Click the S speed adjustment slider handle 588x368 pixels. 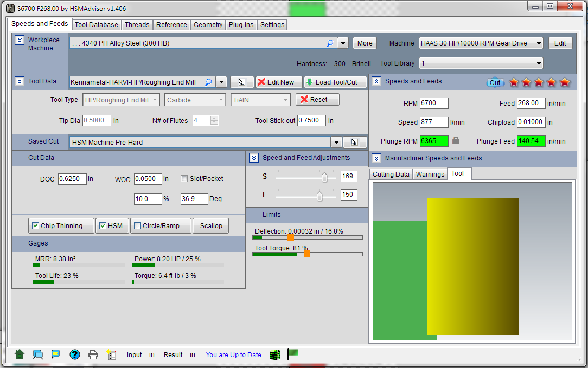point(324,177)
